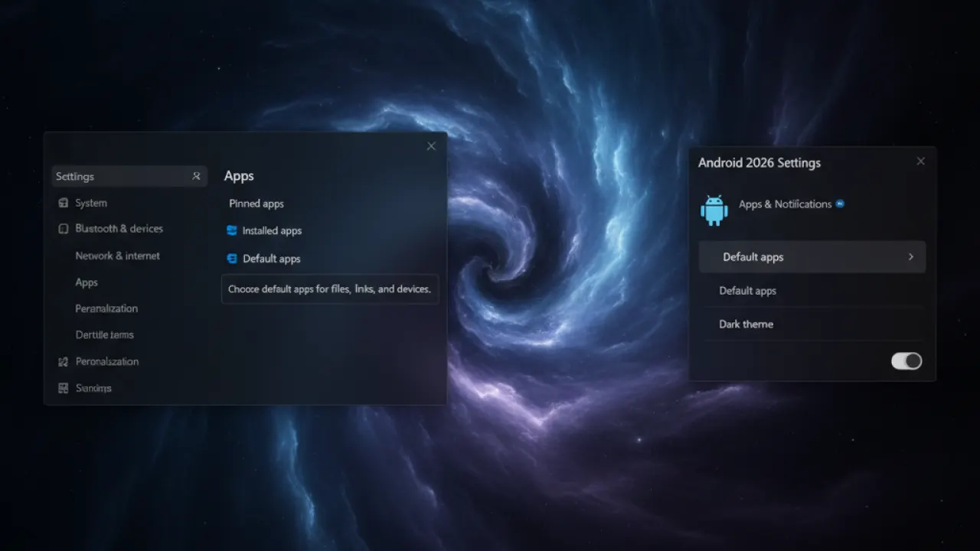Select Apps in the Settings sidebar
Viewport: 980px width, 551px height.
pyautogui.click(x=87, y=282)
